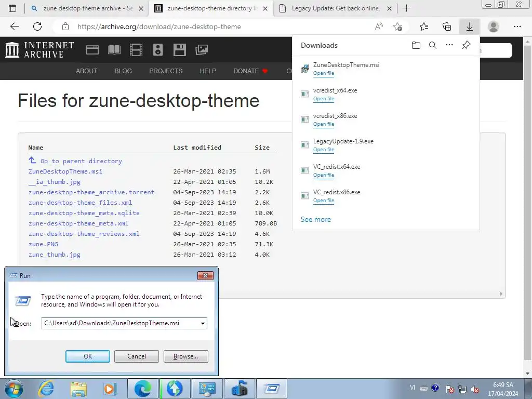Close the Run dialog
The height and width of the screenshot is (399, 532).
point(205,275)
